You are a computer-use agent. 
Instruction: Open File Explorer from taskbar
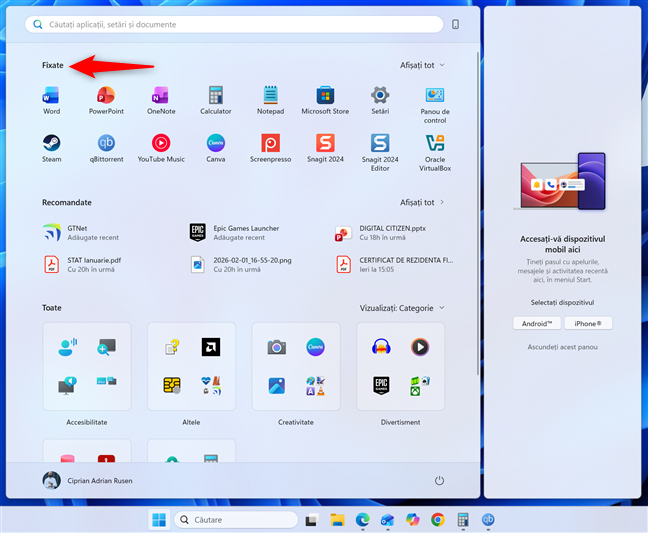click(337, 520)
